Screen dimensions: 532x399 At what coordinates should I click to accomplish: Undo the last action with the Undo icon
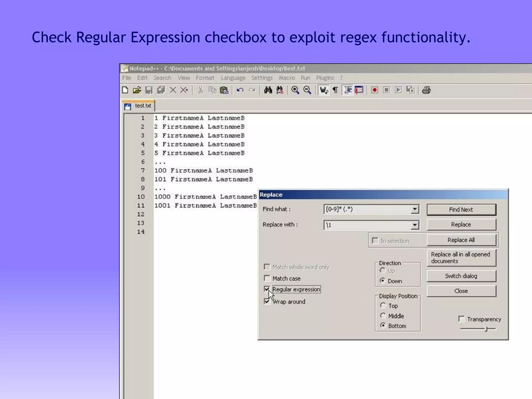240,90
